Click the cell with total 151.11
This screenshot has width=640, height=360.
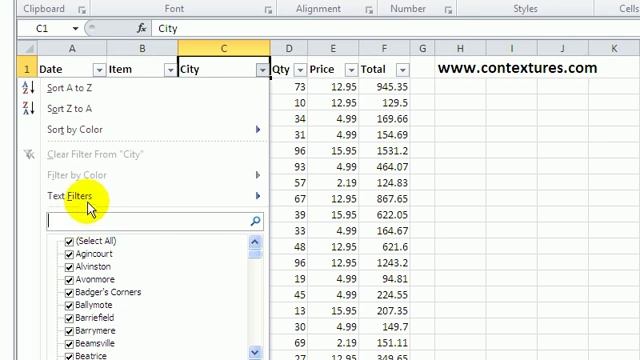tap(384, 343)
